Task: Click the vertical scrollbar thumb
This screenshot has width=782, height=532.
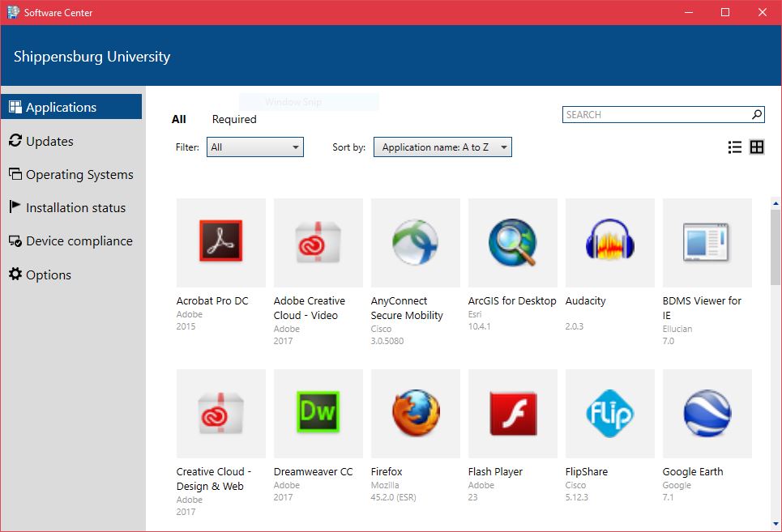Action: pyautogui.click(x=776, y=247)
